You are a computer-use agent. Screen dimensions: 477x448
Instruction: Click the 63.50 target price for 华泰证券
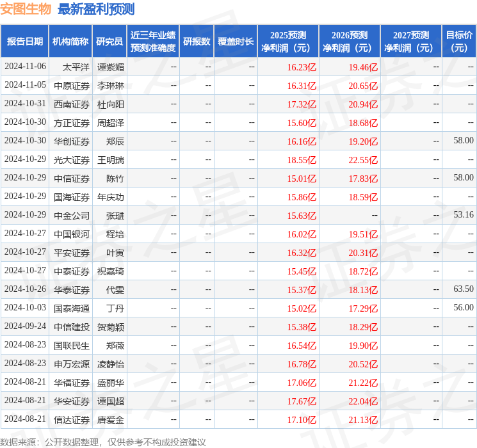point(463,289)
